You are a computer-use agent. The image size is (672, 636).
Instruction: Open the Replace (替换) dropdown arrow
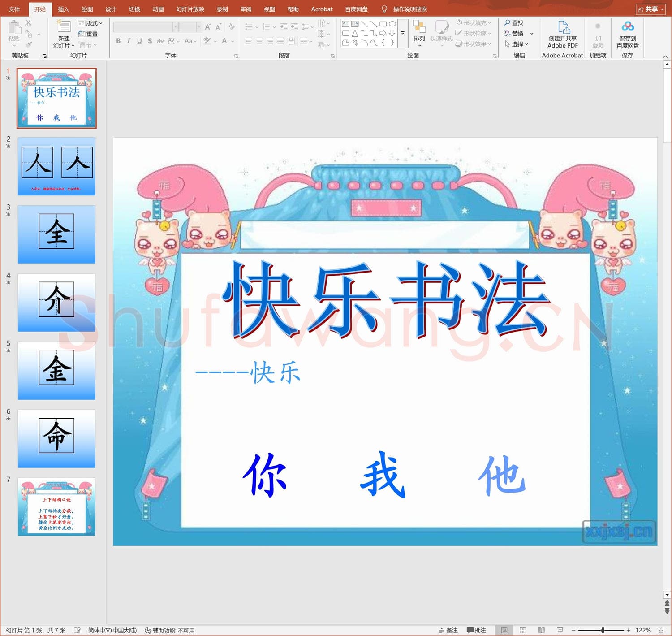click(532, 34)
